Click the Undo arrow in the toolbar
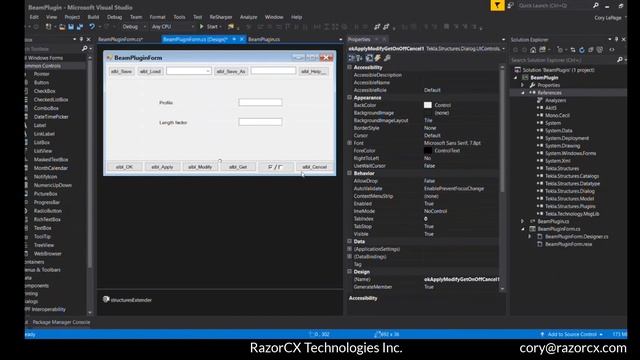The width and height of the screenshot is (640, 360). point(92,27)
